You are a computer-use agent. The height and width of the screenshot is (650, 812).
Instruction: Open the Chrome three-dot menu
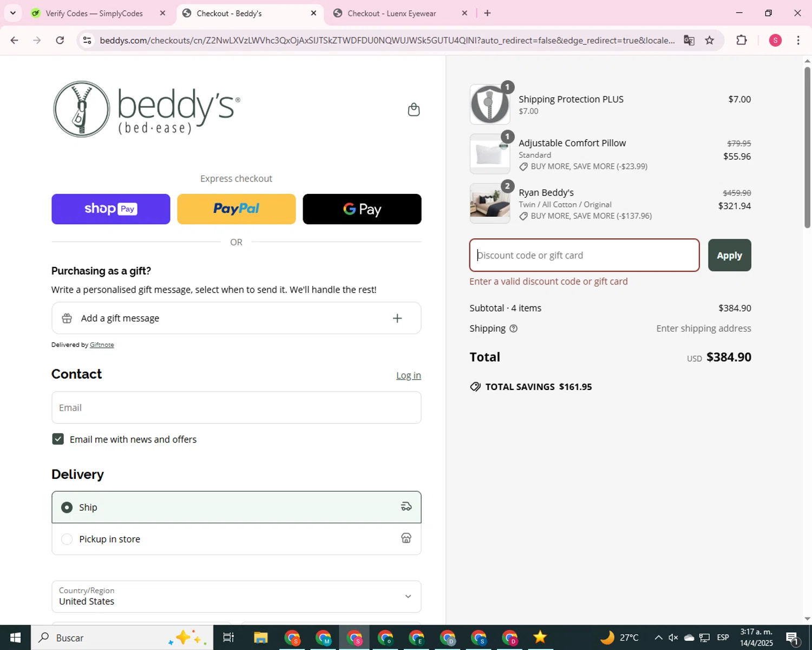(x=798, y=40)
